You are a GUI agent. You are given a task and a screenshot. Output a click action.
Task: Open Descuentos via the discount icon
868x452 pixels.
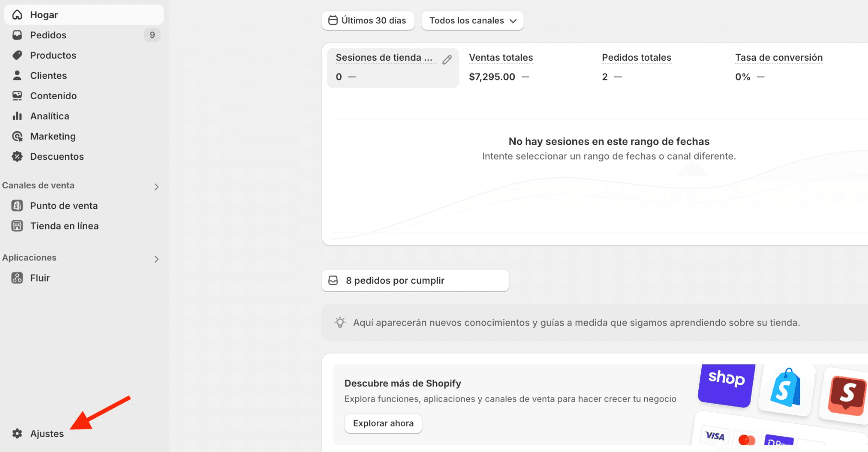(17, 156)
